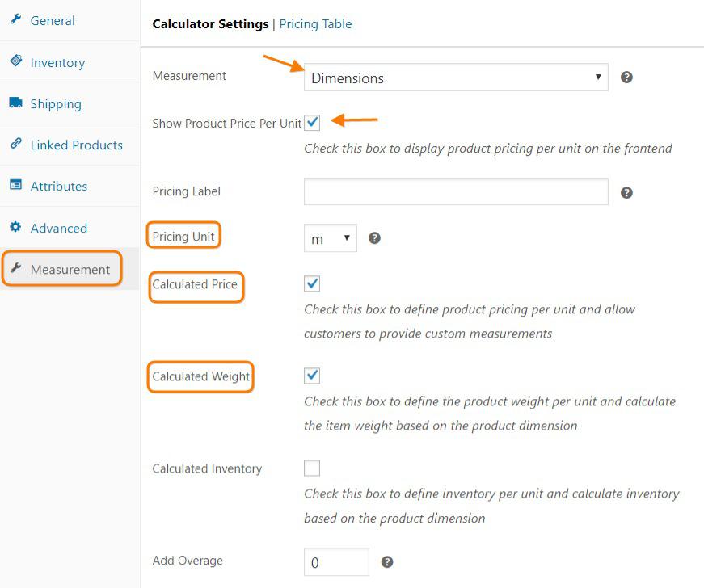Image resolution: width=704 pixels, height=588 pixels.
Task: Open the Measurement Dimensions dropdown
Action: (456, 78)
